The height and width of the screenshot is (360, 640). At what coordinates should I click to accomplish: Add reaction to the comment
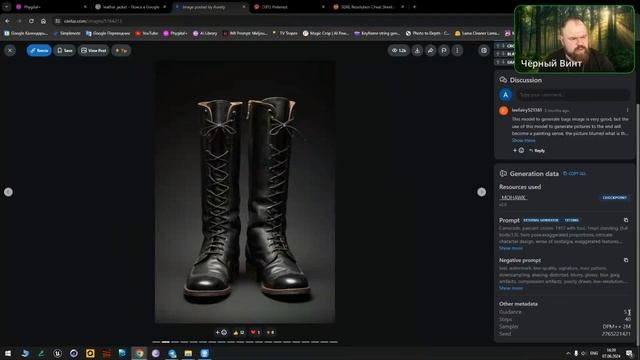(518, 151)
